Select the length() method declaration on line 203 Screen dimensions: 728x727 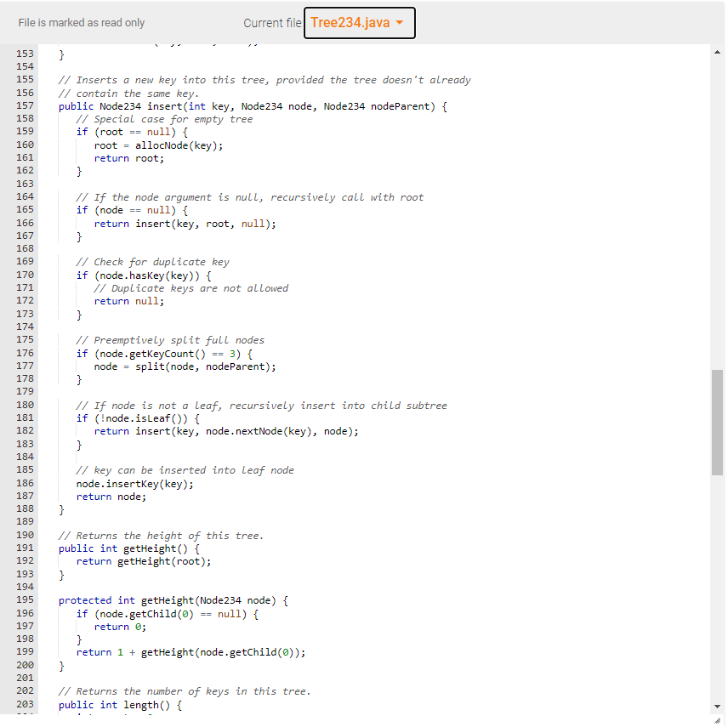(x=119, y=704)
